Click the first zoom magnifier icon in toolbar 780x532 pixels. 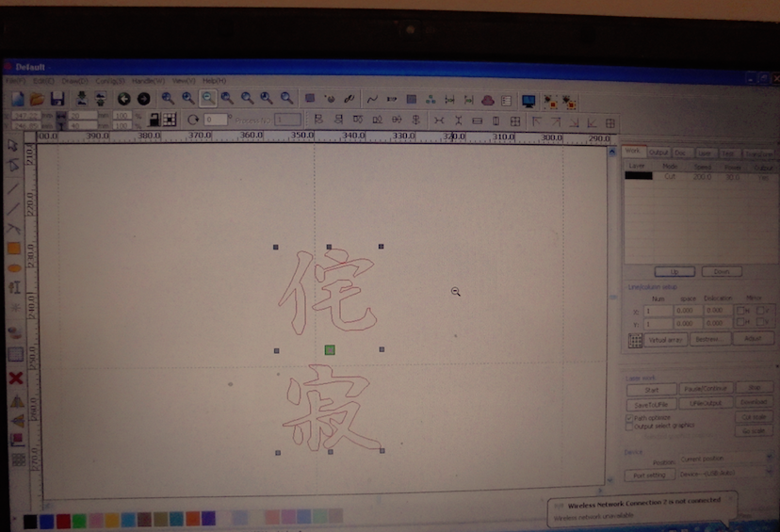pyautogui.click(x=168, y=99)
